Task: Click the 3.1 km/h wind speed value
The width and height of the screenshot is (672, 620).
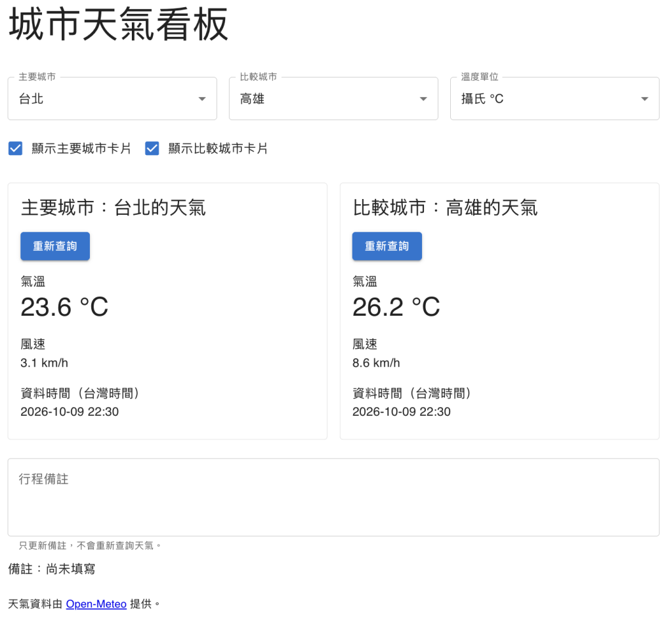Action: (x=44, y=363)
